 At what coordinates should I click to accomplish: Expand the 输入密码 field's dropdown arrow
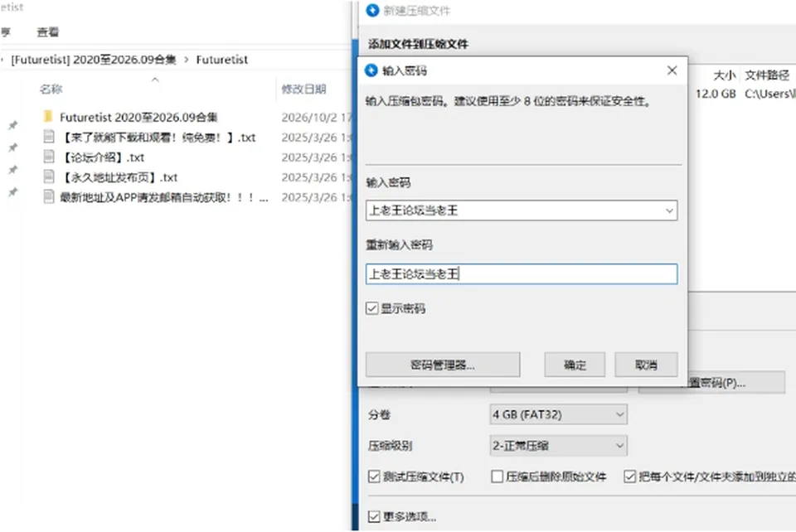point(670,210)
